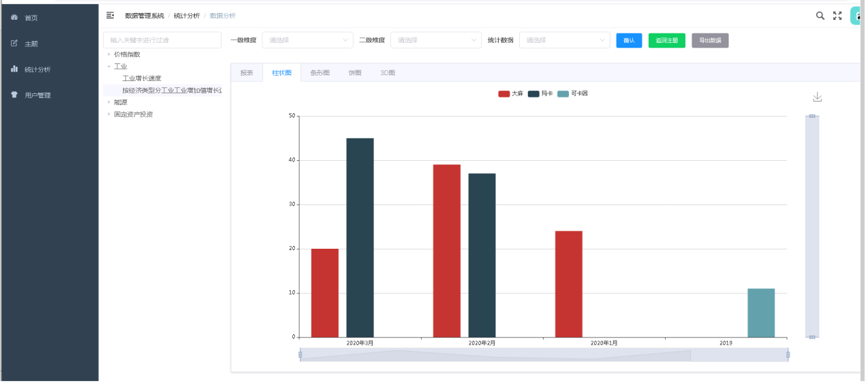Switch to the 柱状图 tab
This screenshot has height=383, width=868.
(281, 72)
